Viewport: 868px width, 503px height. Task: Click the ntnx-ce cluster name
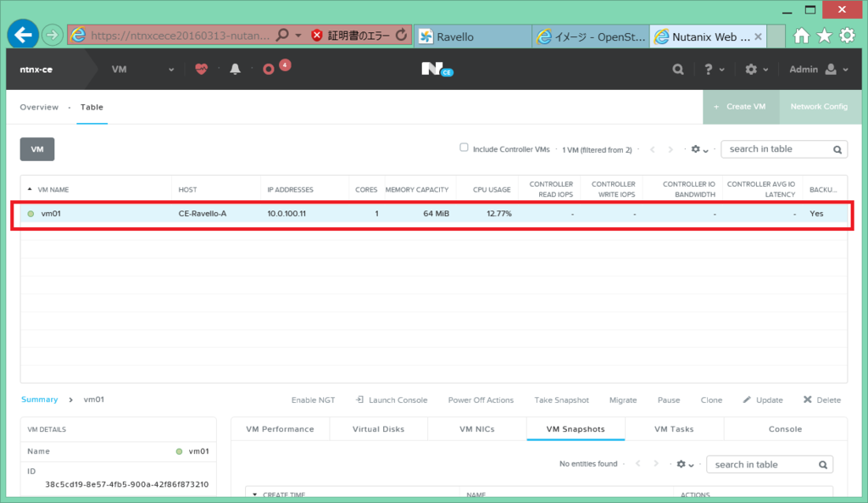click(36, 70)
